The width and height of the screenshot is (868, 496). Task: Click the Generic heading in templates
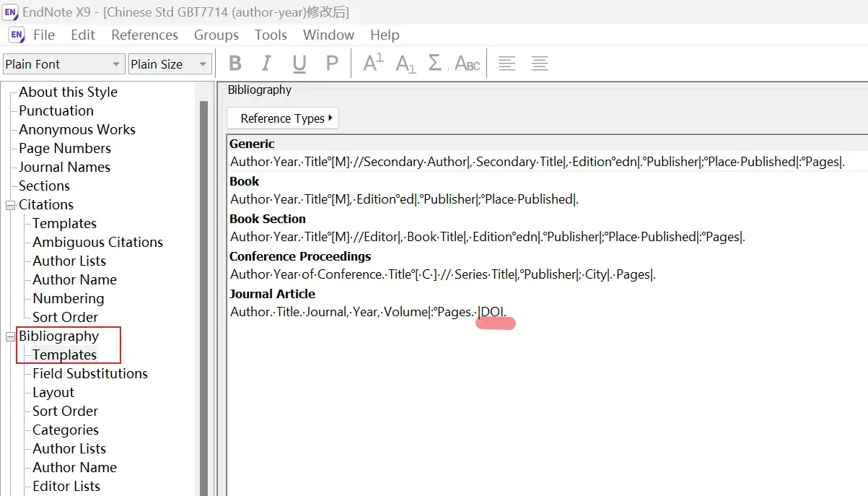252,144
